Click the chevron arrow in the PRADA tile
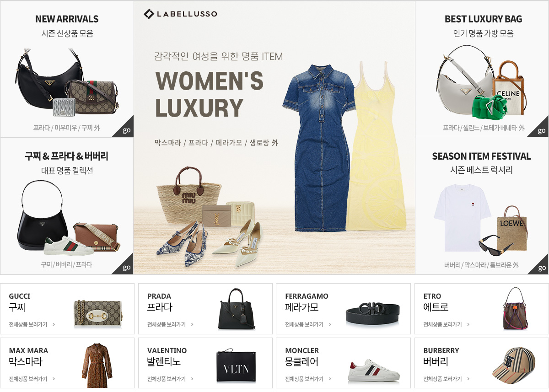The image size is (549, 392). (192, 324)
